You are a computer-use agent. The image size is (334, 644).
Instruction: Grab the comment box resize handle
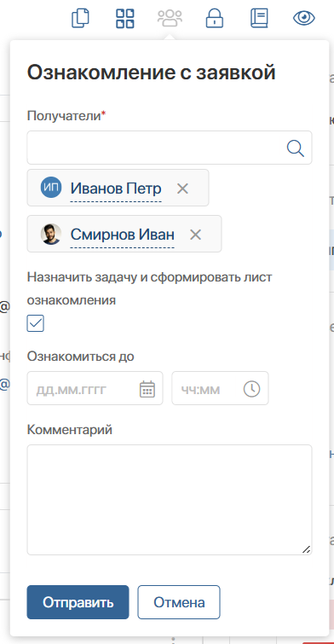pos(306,549)
